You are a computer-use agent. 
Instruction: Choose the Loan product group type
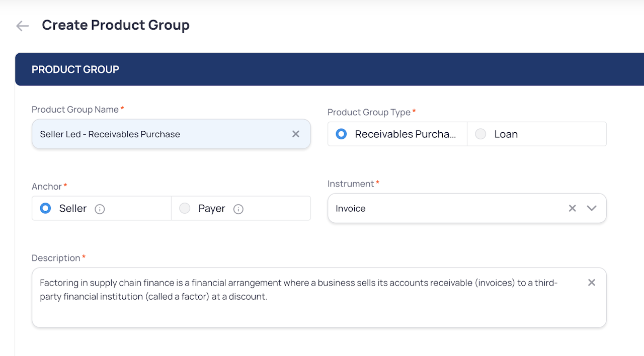481,134
